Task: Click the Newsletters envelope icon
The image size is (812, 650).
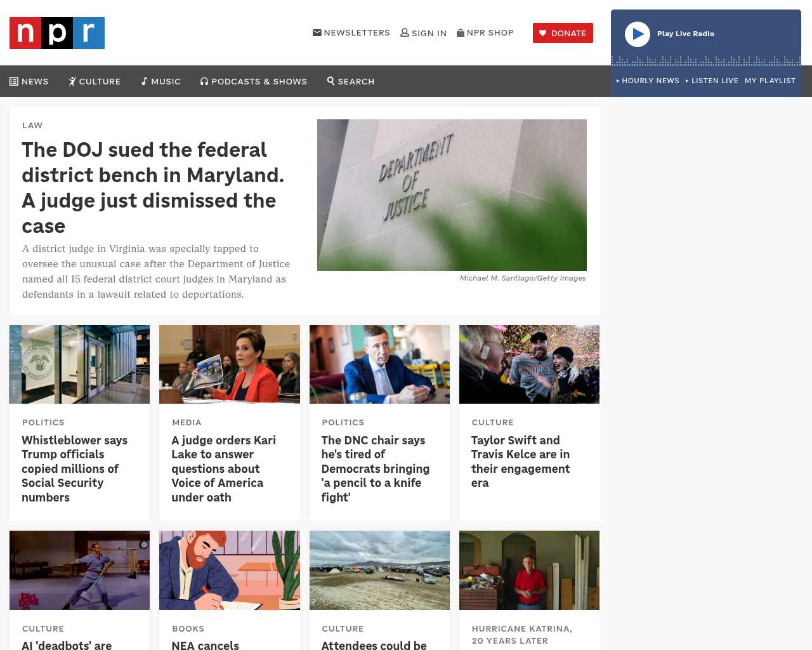Action: 317,32
